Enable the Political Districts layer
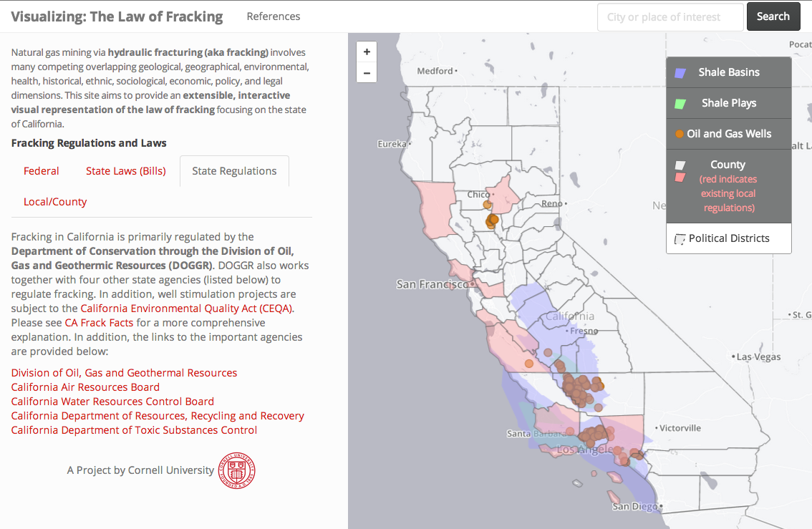Viewport: 812px width, 529px height. (x=729, y=238)
